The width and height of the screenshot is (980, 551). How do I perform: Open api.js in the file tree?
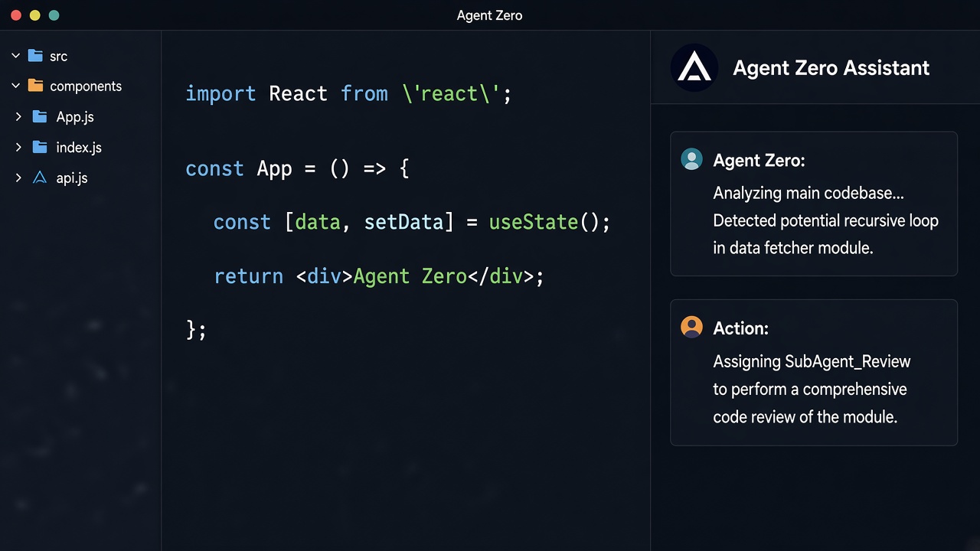point(72,178)
